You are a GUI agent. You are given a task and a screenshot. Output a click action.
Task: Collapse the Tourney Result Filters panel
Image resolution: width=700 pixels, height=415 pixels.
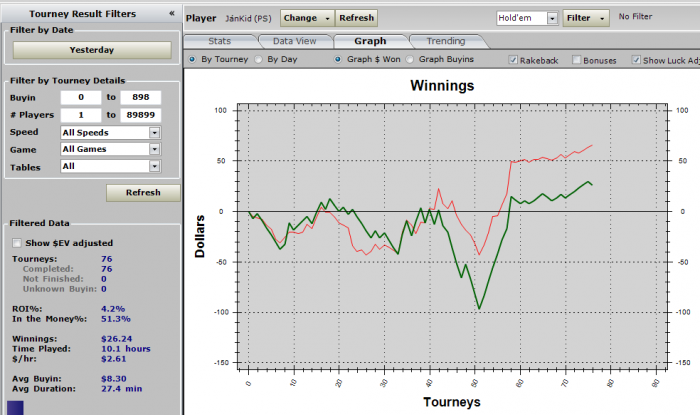coord(172,13)
